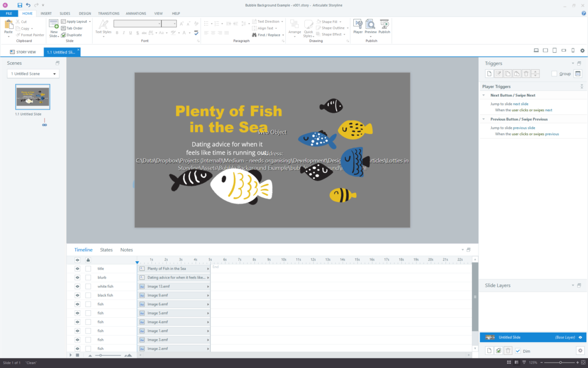Open the 1 Untitled Scene dropdown
Screen dimensions: 588x368
[x=33, y=74]
